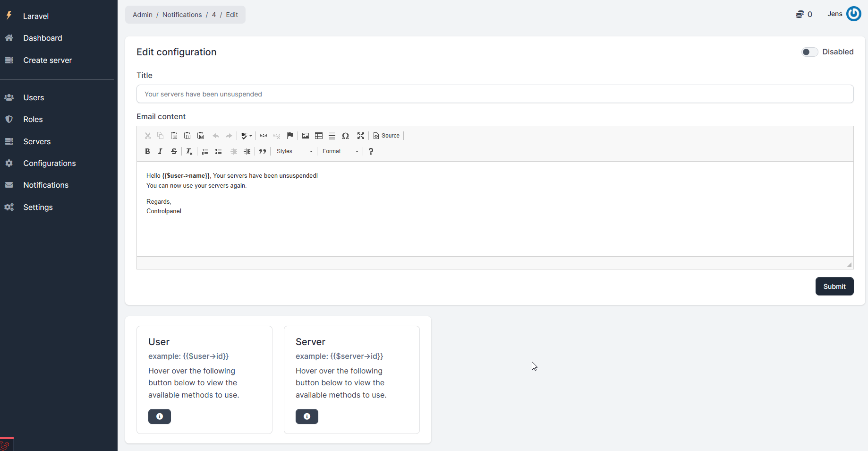
Task: Insert a numbered list
Action: coord(205,151)
